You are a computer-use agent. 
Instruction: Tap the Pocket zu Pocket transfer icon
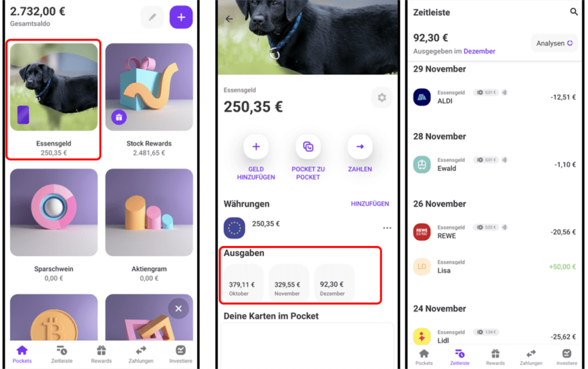[308, 147]
